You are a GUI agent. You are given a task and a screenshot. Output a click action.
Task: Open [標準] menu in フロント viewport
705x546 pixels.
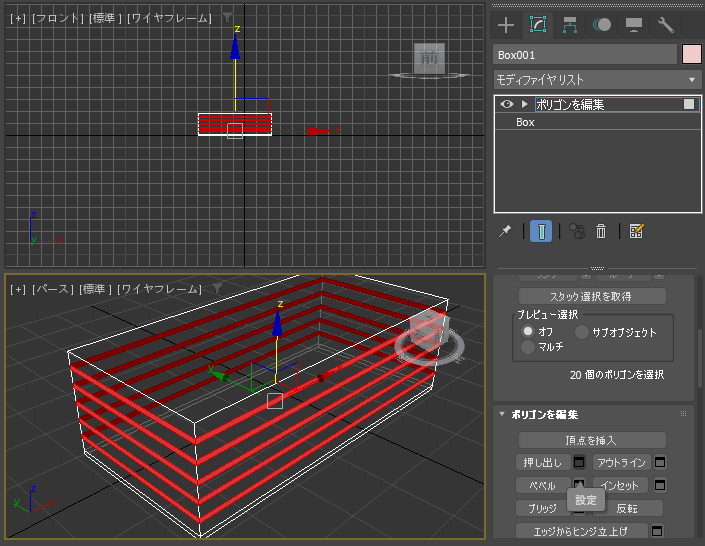pos(105,18)
